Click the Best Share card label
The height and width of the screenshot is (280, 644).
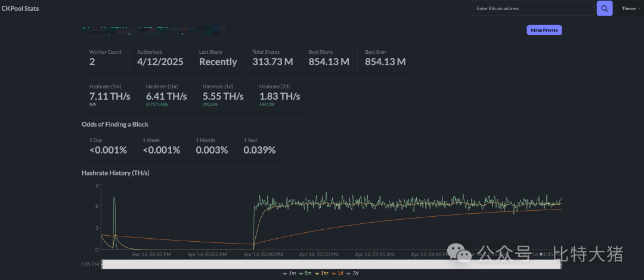321,52
